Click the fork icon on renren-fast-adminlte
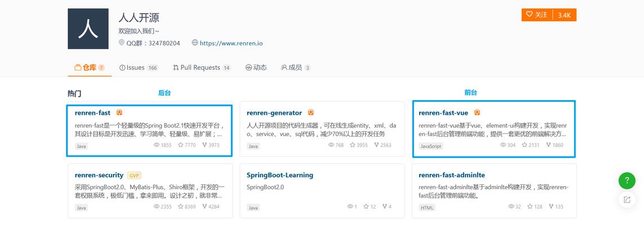Viewport: 644px width, 225px height. [x=551, y=206]
